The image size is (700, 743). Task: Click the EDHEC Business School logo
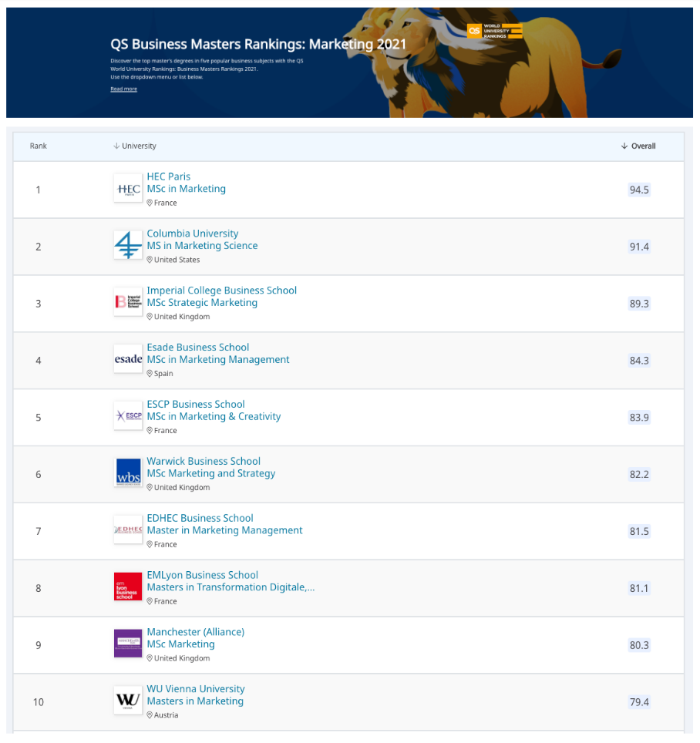pos(128,530)
